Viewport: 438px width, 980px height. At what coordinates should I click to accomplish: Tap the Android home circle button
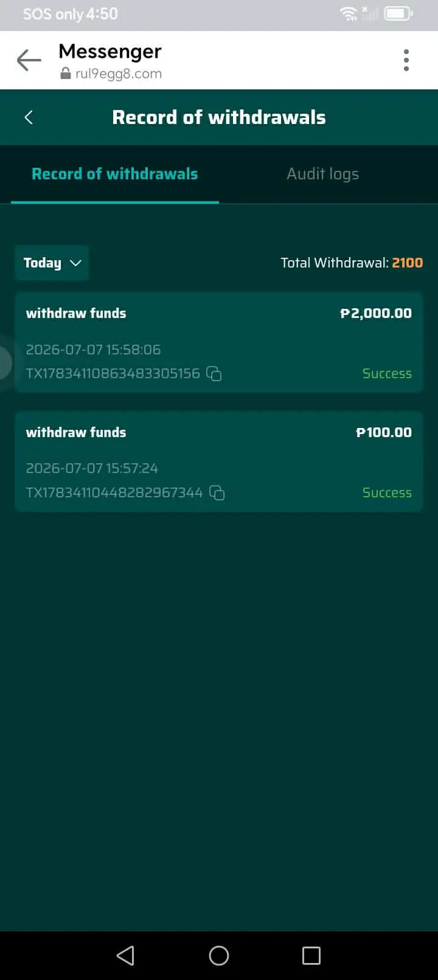pos(219,955)
